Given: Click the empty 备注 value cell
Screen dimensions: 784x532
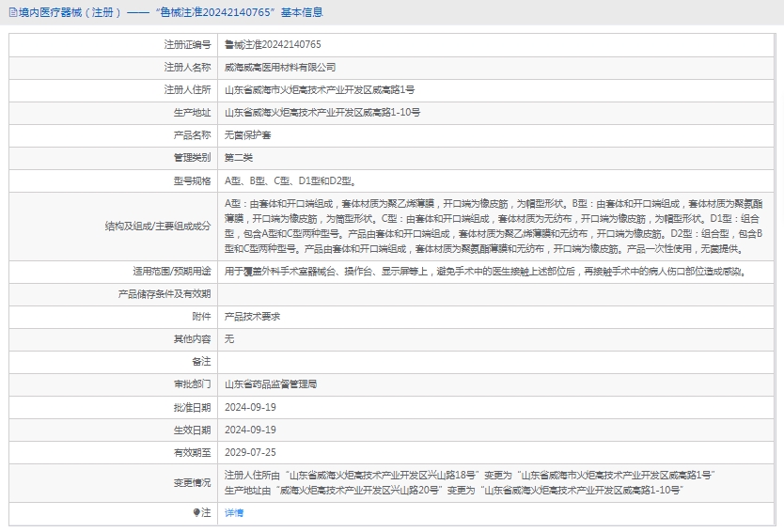Looking at the screenshot, I should (496, 361).
